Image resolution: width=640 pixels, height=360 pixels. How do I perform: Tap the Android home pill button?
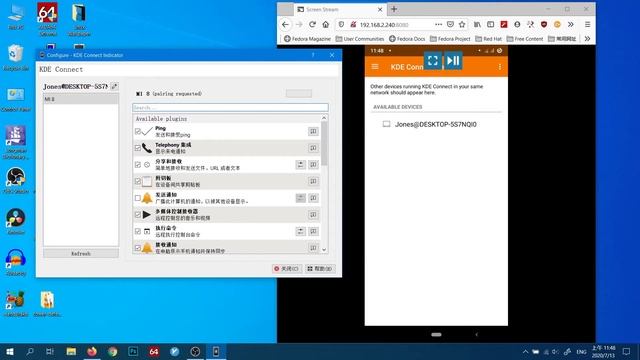pyautogui.click(x=436, y=335)
